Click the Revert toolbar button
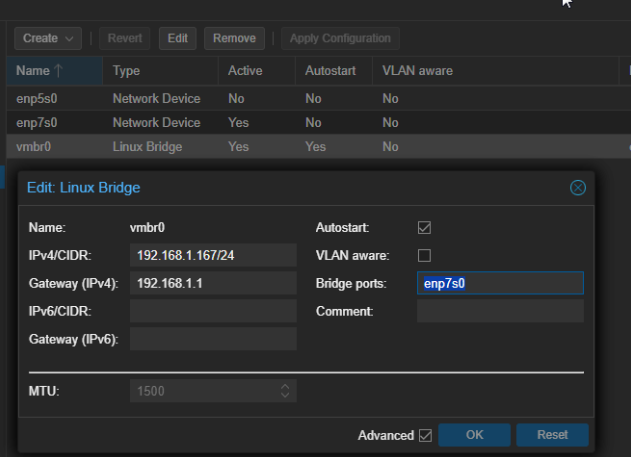631x457 pixels. (125, 38)
